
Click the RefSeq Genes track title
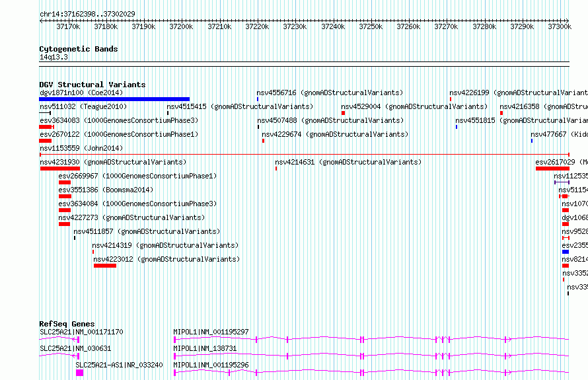[67, 324]
